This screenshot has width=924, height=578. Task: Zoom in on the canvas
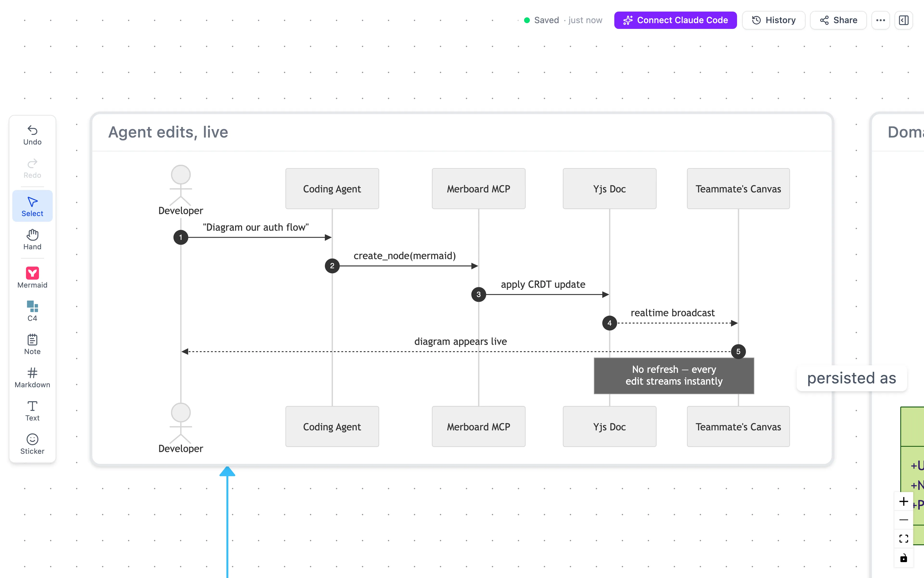903,501
